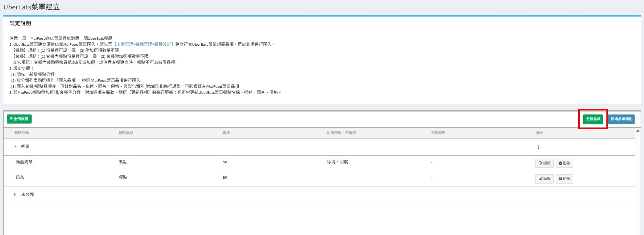Delete the 烏龍奶茶 item
This screenshot has height=235, width=644.
(564, 163)
